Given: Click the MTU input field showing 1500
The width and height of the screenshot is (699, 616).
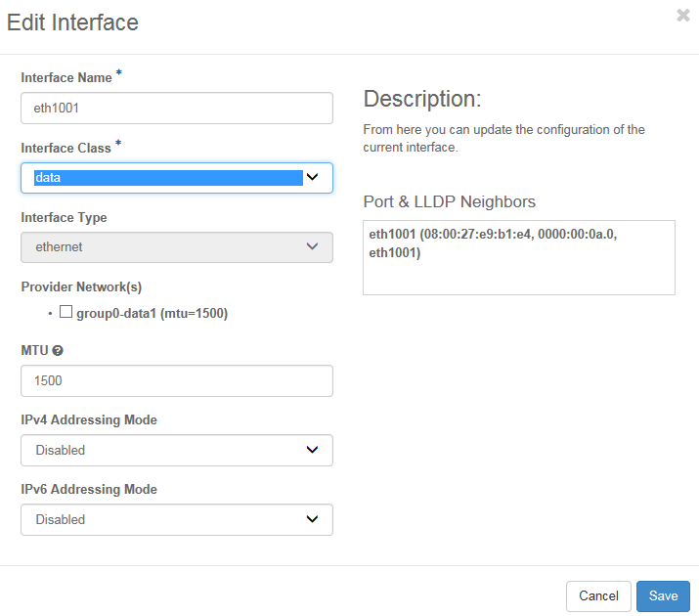Looking at the screenshot, I should click(x=176, y=381).
